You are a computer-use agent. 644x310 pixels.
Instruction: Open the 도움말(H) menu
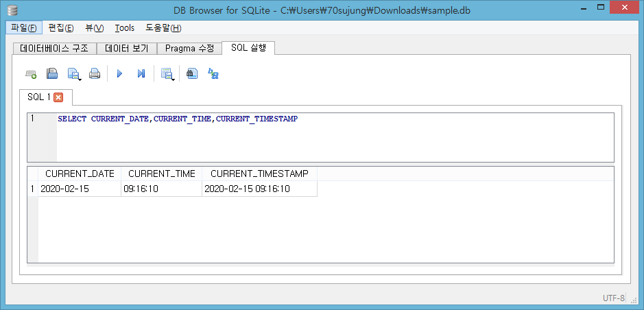click(x=163, y=28)
